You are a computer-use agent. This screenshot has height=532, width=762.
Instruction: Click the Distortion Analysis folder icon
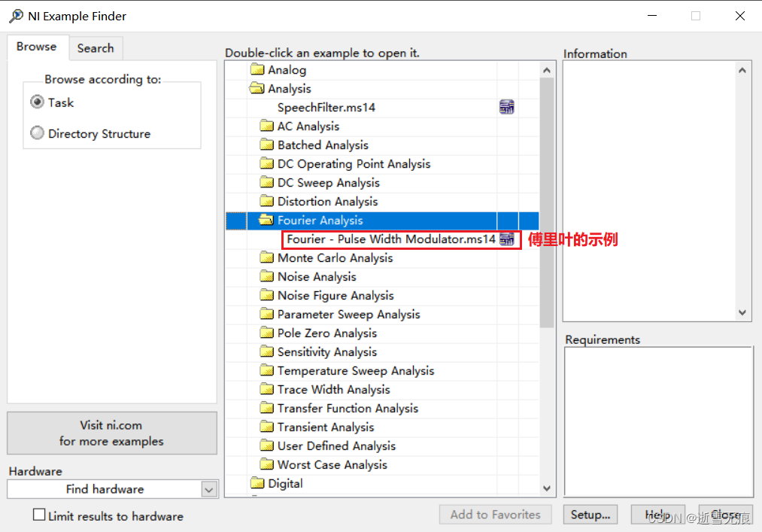point(266,201)
